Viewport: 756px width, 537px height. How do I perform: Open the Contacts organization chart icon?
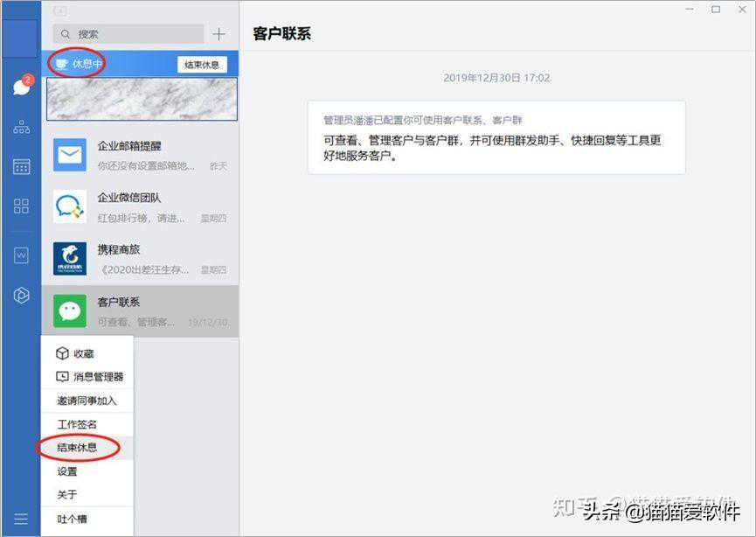pos(21,128)
